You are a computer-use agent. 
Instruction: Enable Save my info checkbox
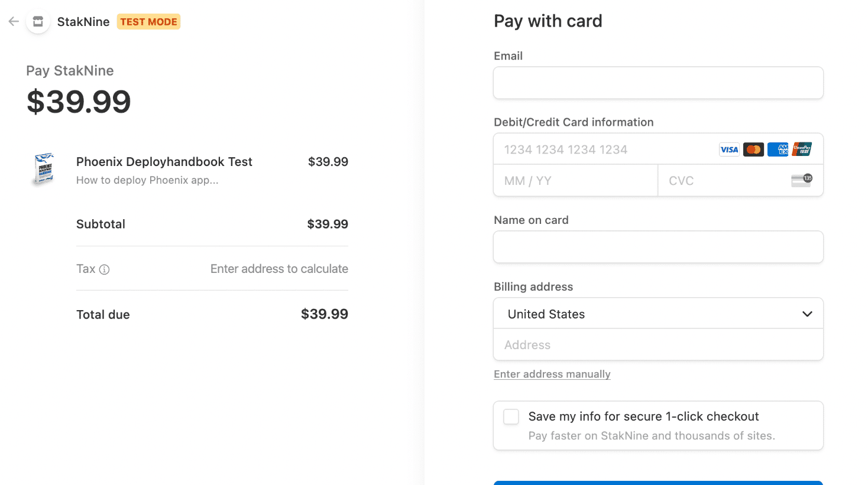[511, 416]
